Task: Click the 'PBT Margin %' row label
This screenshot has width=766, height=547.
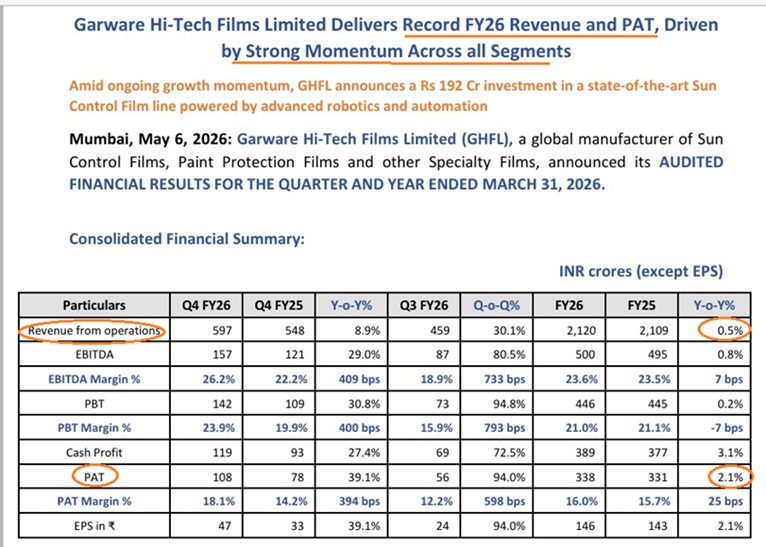Action: (x=94, y=428)
